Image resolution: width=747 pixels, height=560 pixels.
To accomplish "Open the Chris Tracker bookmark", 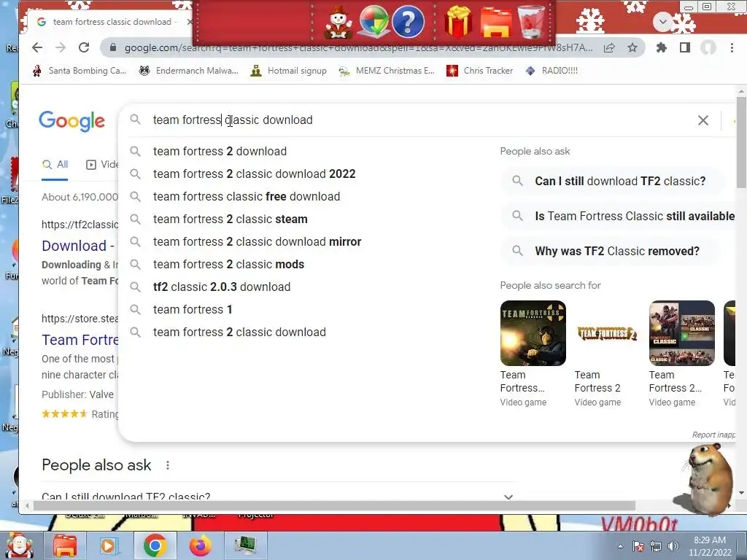I will (479, 71).
